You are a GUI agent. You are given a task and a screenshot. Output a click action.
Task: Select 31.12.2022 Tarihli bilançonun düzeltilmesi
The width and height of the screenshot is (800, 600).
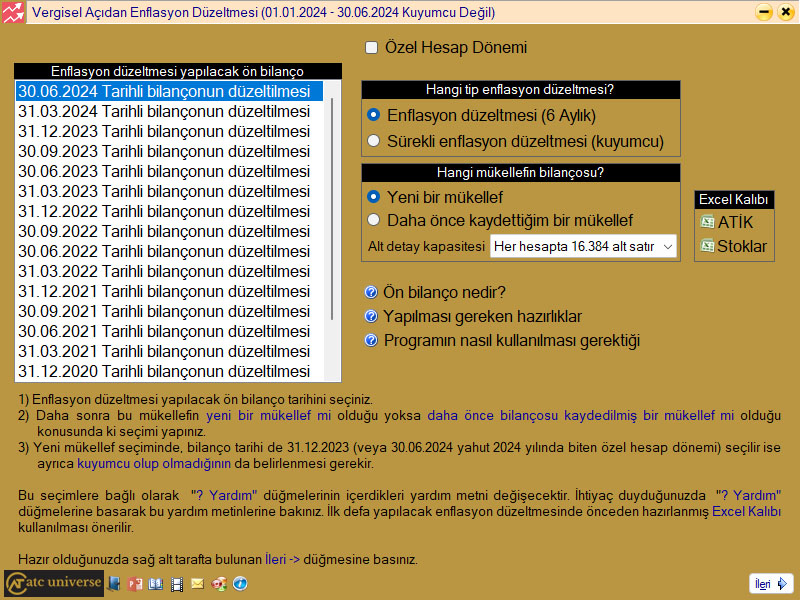click(x=169, y=211)
